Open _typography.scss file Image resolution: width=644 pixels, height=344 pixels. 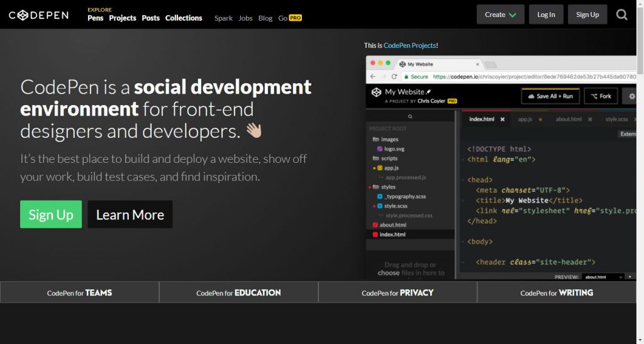401,196
